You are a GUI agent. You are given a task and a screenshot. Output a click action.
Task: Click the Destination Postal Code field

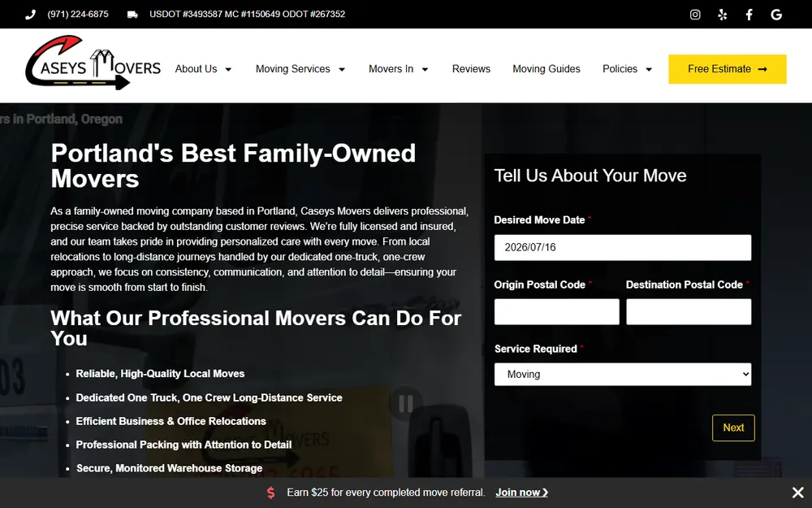tap(689, 311)
